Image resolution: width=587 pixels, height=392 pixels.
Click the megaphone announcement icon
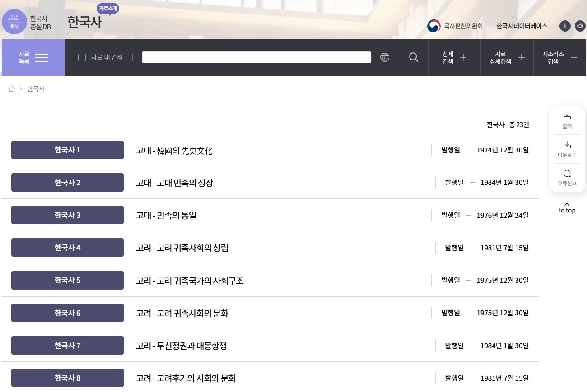(580, 26)
